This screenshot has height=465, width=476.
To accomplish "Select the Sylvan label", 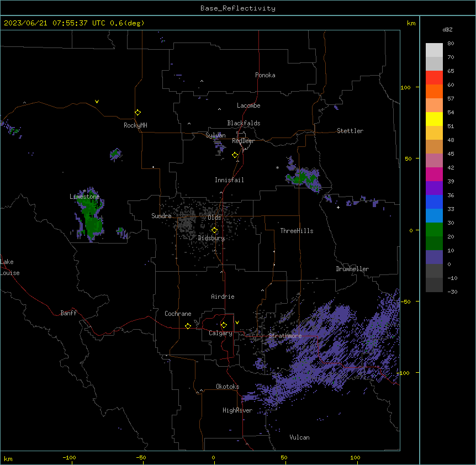I will coord(215,135).
